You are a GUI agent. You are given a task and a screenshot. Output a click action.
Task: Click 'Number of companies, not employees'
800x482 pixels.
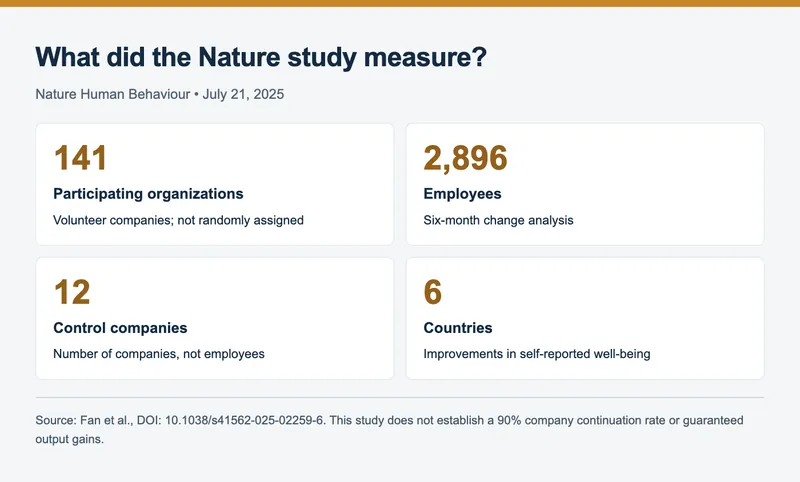[159, 354]
